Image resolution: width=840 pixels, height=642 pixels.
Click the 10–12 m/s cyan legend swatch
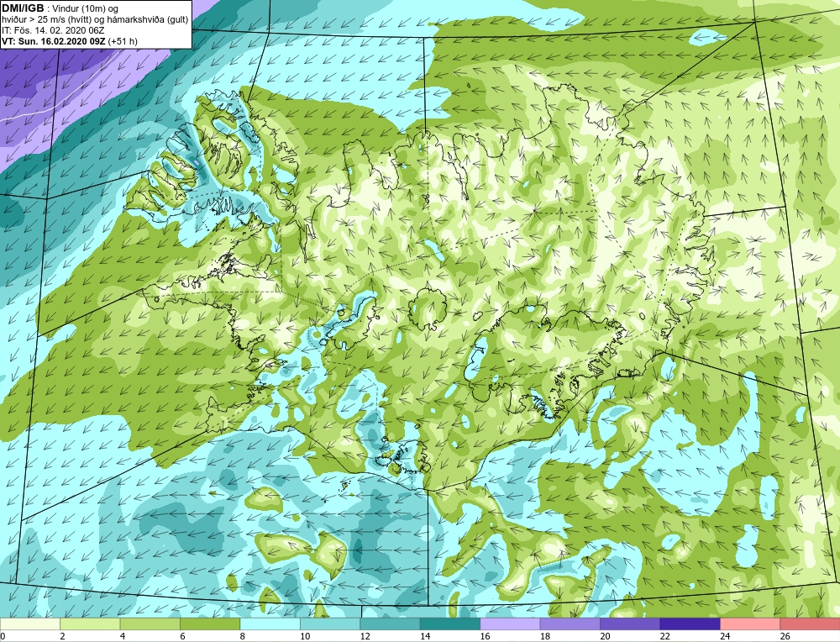pyautogui.click(x=330, y=624)
